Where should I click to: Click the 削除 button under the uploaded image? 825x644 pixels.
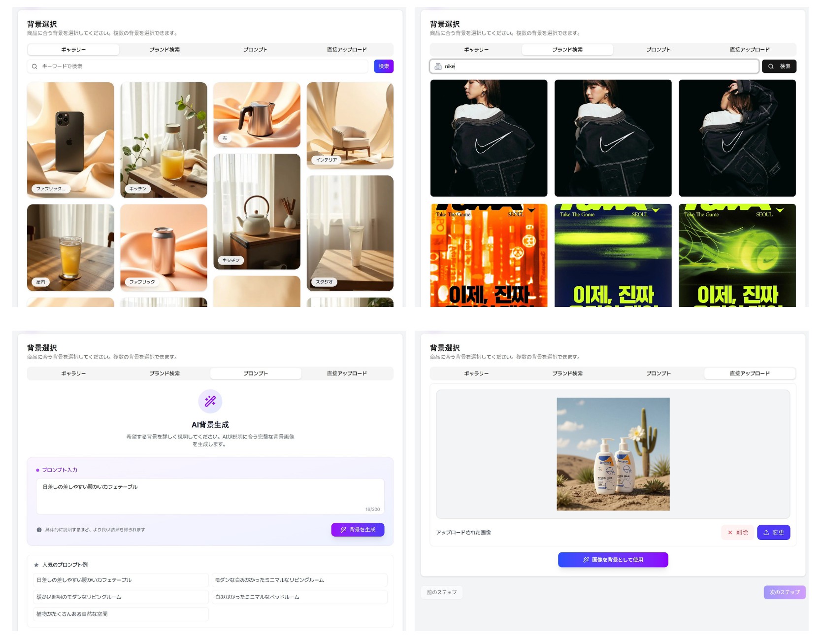[x=737, y=532]
